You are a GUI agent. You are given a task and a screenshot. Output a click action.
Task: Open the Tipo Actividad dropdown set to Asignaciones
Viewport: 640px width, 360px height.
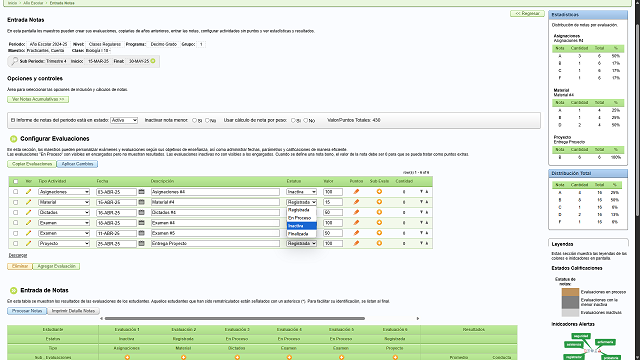(x=64, y=192)
